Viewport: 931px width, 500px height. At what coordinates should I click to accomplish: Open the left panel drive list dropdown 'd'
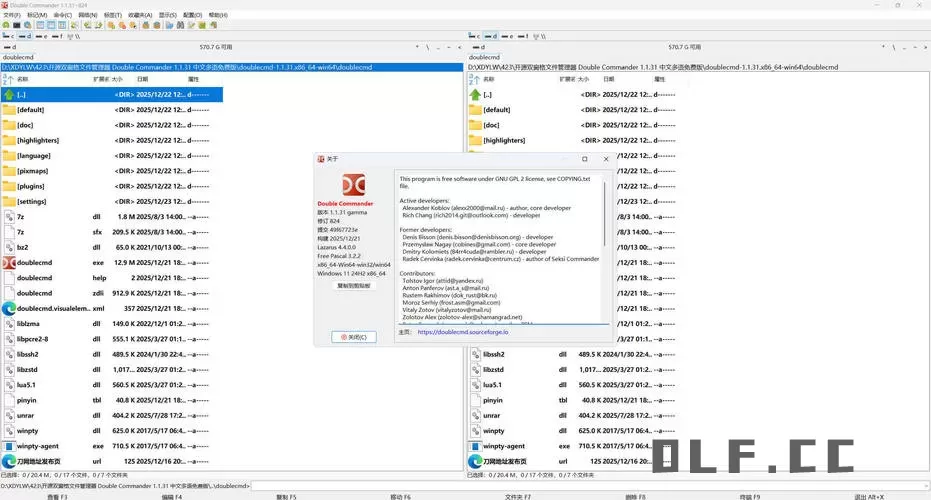pos(10,47)
